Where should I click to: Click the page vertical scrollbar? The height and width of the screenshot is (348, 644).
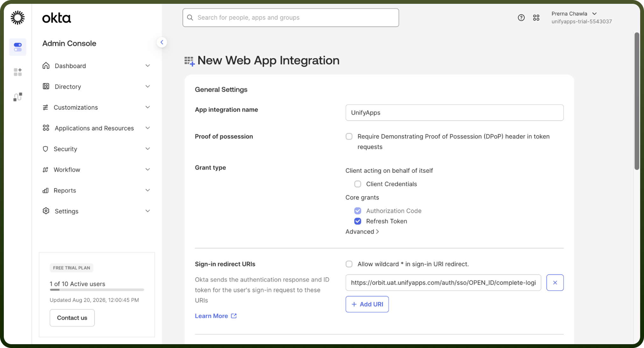(637, 101)
